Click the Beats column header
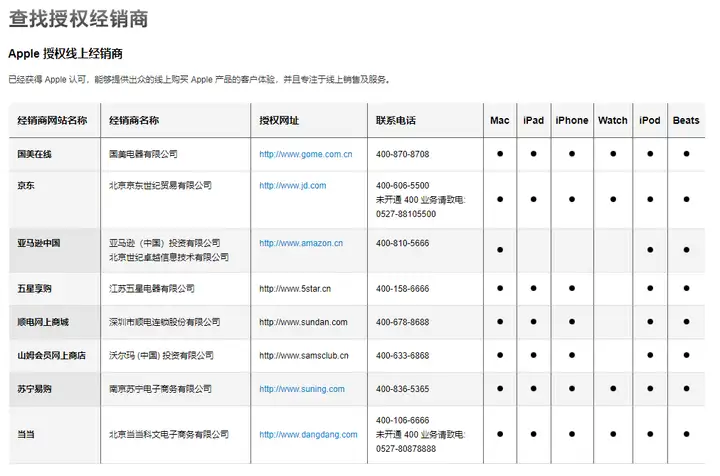The height and width of the screenshot is (476, 720). coord(686,120)
